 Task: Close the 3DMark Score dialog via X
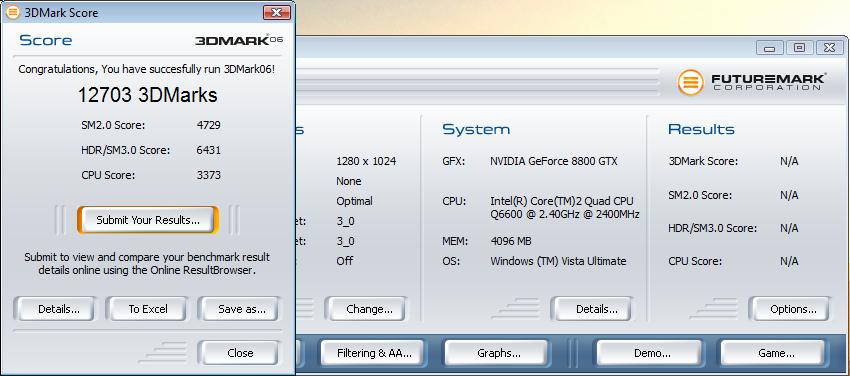(x=276, y=12)
